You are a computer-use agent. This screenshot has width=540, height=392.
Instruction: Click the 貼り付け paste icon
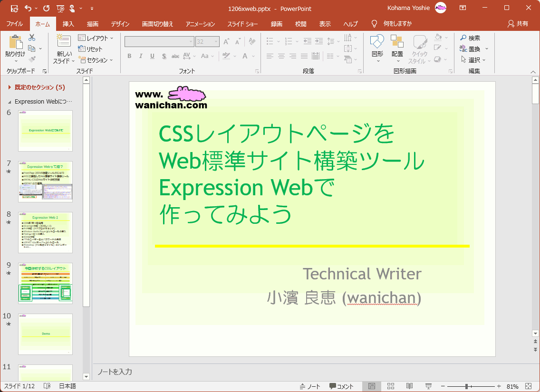(x=15, y=42)
